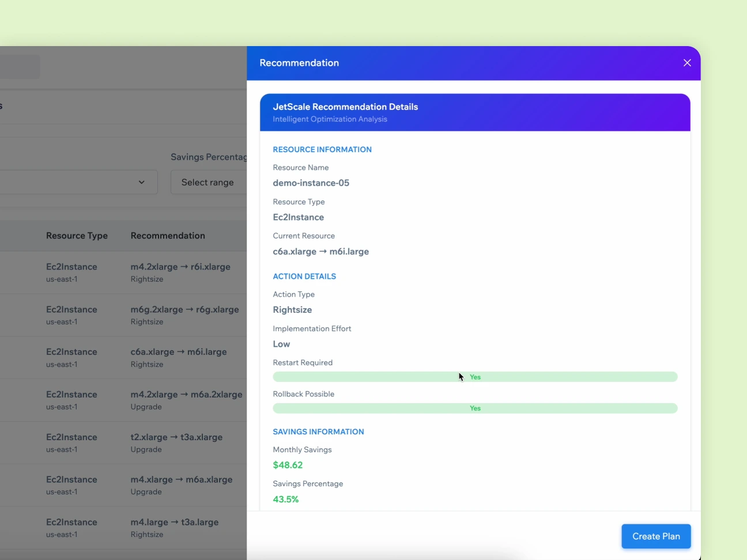
Task: Click the Current Resource value c6a.xlarge → m6i.large
Action: pyautogui.click(x=321, y=252)
